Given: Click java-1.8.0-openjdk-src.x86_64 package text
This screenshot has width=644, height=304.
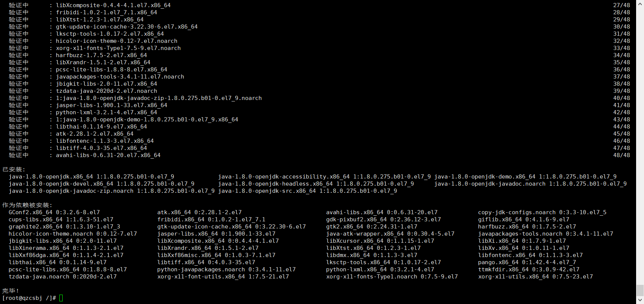Looking at the screenshot, I should (x=267, y=191).
